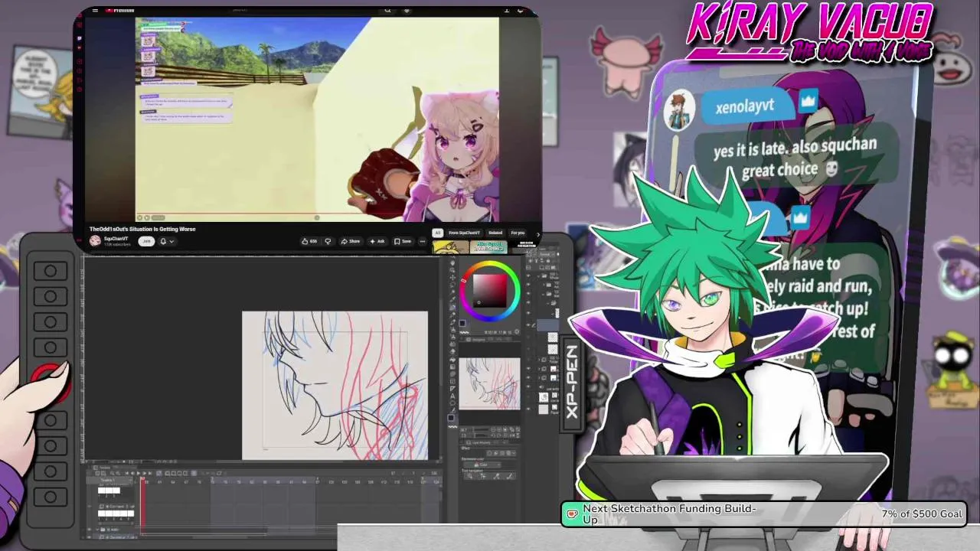980x551 pixels.
Task: Select the From SquChanVT chip
Action: pos(464,233)
